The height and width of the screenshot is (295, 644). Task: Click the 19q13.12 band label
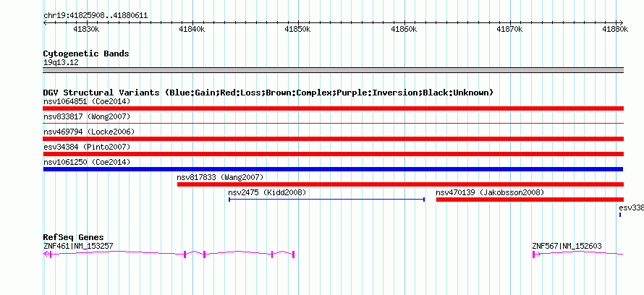(61, 63)
